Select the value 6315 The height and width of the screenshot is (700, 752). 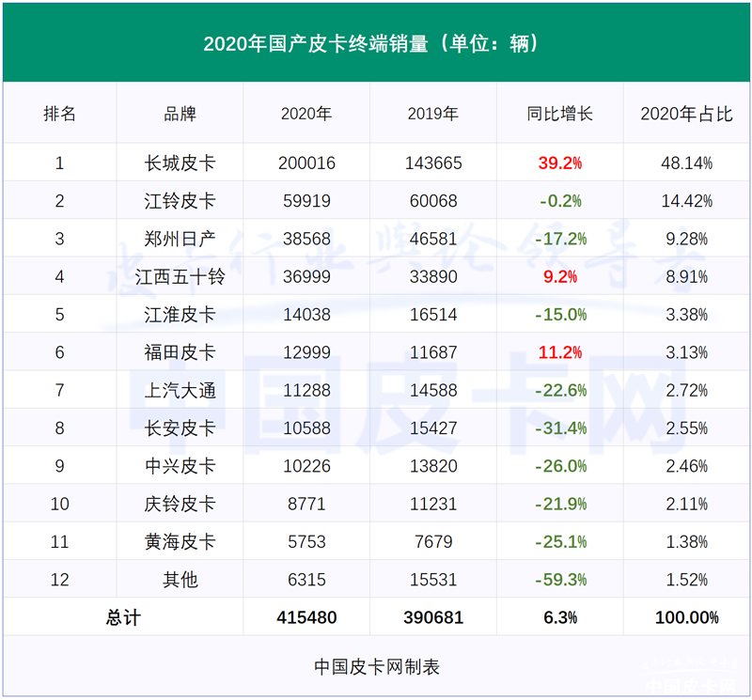[x=306, y=580]
